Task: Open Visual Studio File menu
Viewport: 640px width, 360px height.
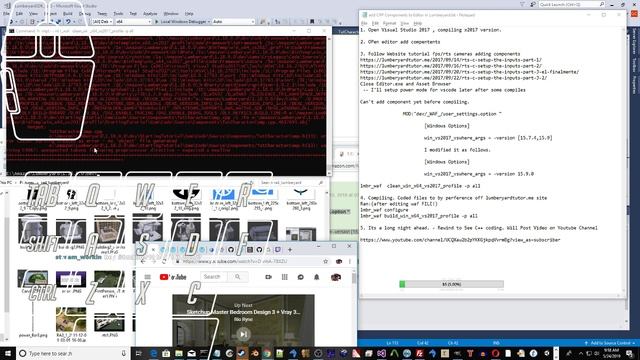Action: pyautogui.click(x=6, y=13)
